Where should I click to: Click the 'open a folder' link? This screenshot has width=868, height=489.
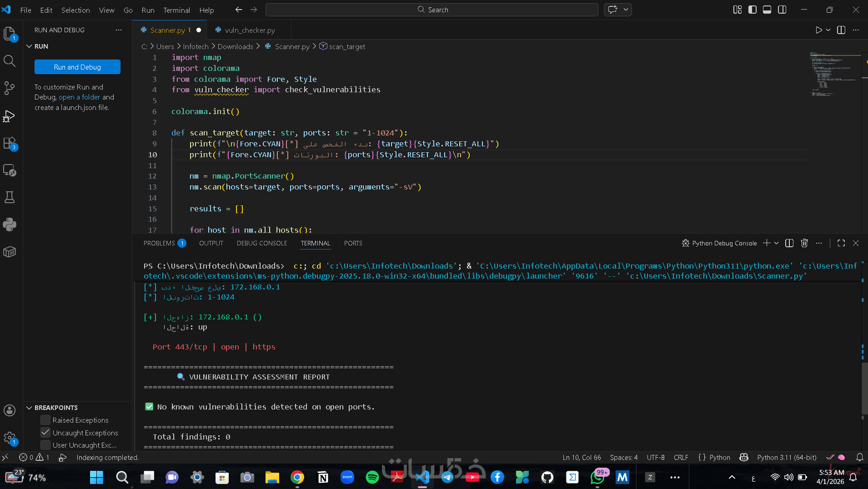pos(79,97)
